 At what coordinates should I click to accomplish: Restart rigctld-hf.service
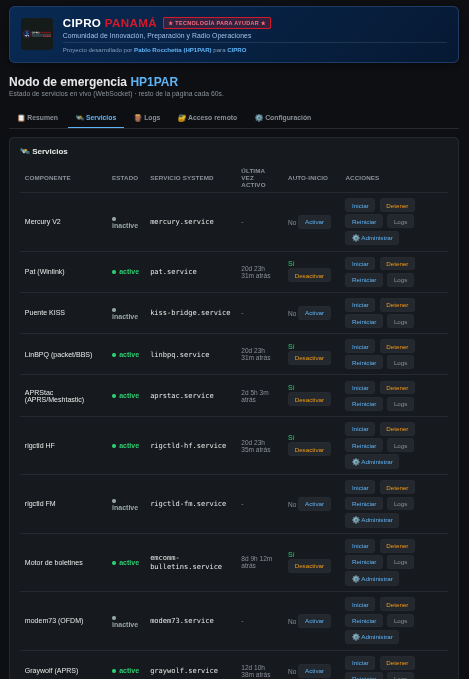click(364, 446)
